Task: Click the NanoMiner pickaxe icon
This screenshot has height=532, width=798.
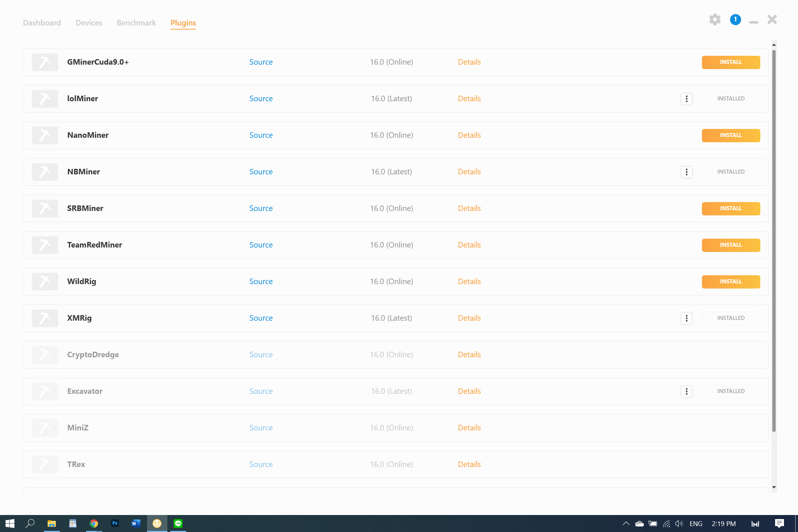Action: 45,135
